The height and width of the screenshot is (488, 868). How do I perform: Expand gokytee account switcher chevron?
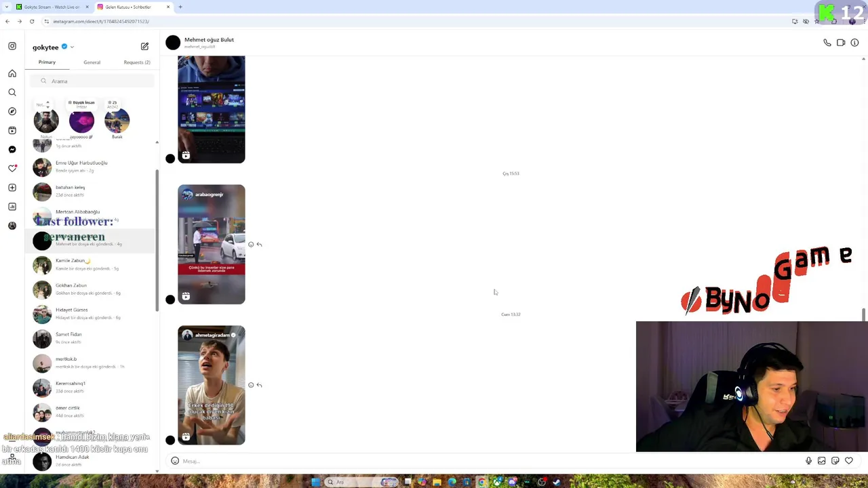pyautogui.click(x=72, y=47)
